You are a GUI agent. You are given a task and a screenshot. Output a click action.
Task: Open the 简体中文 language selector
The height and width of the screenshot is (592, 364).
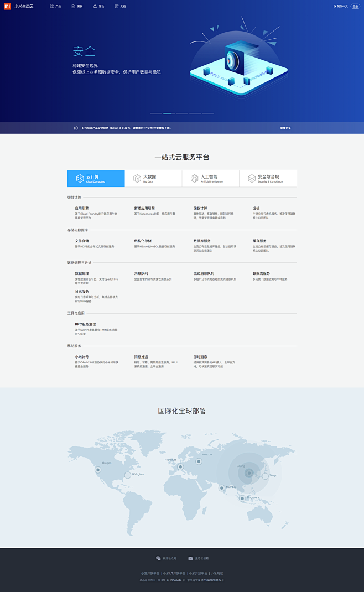coord(341,7)
